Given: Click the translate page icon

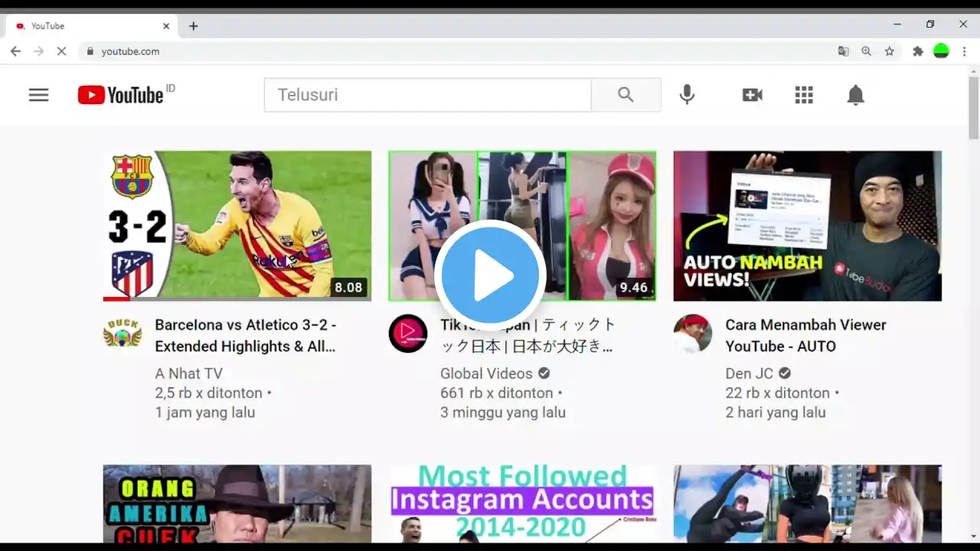Looking at the screenshot, I should pyautogui.click(x=843, y=51).
